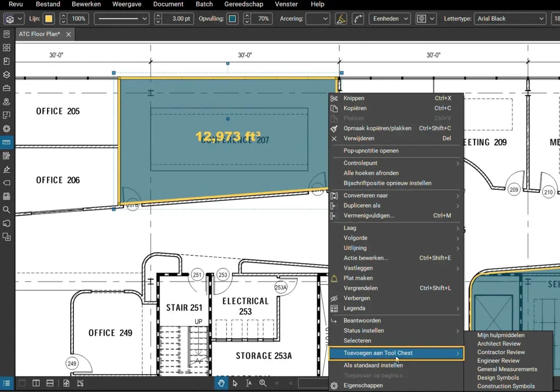Choose Knippen in context menu

point(396,98)
